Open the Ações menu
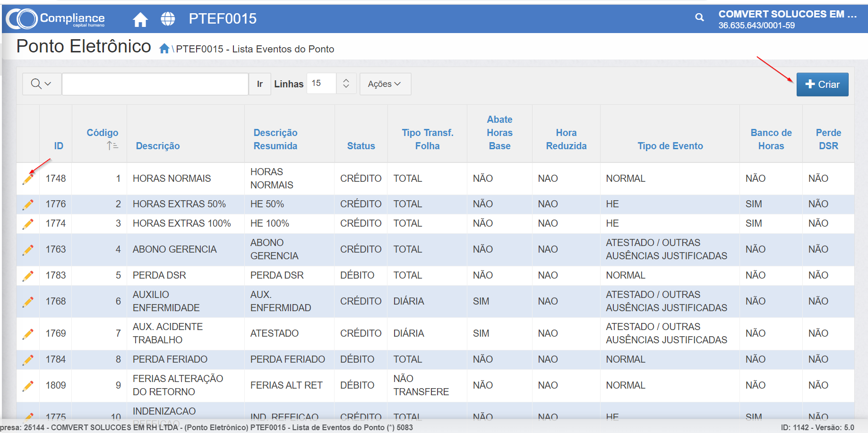 pos(385,84)
